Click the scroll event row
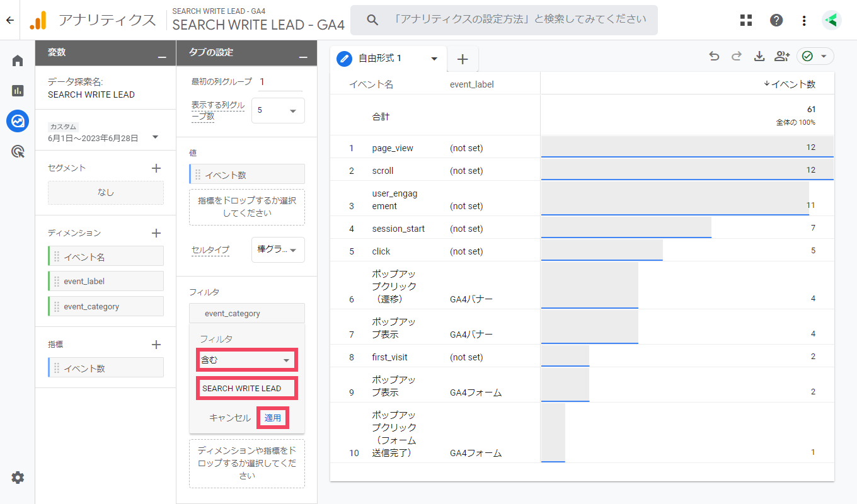This screenshot has width=857, height=504. [x=582, y=170]
